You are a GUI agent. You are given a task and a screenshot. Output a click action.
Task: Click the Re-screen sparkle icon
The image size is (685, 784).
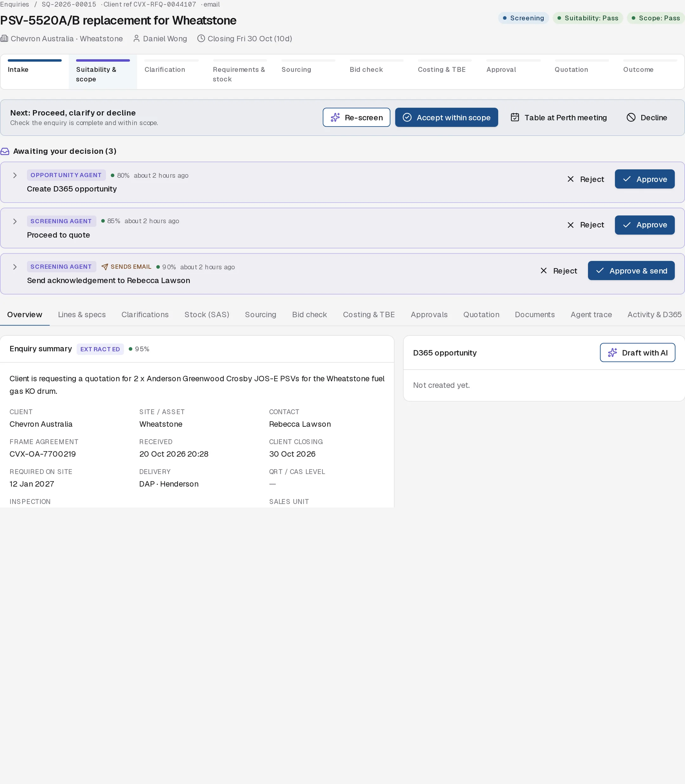point(335,117)
